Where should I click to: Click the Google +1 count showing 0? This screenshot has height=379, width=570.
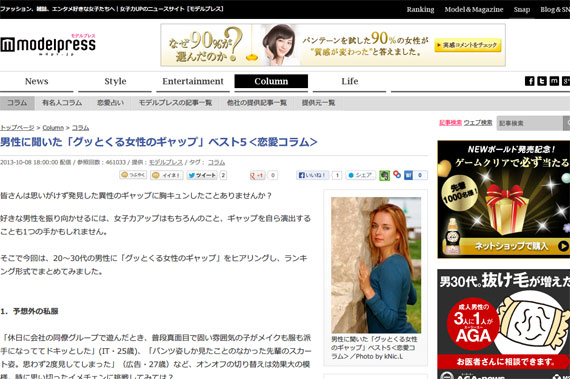[273, 176]
